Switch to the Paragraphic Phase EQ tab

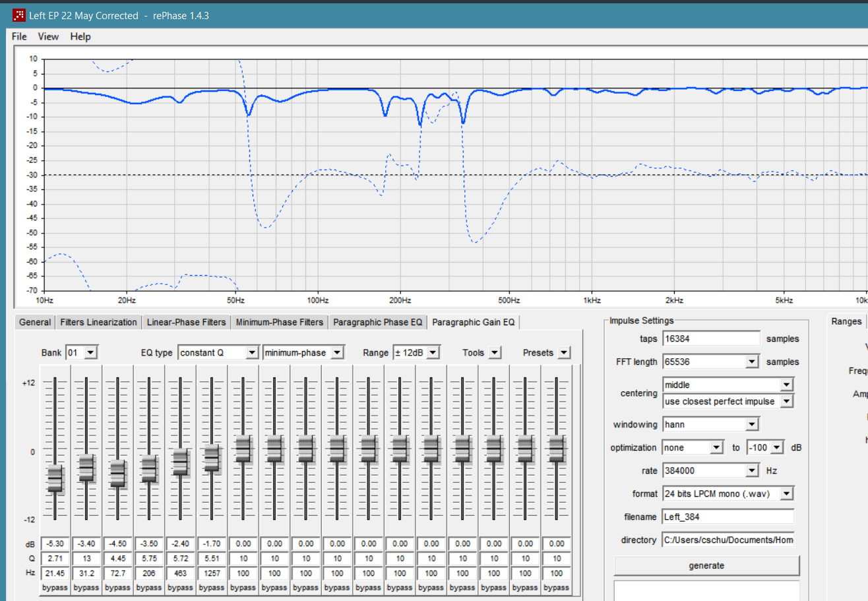coord(377,322)
